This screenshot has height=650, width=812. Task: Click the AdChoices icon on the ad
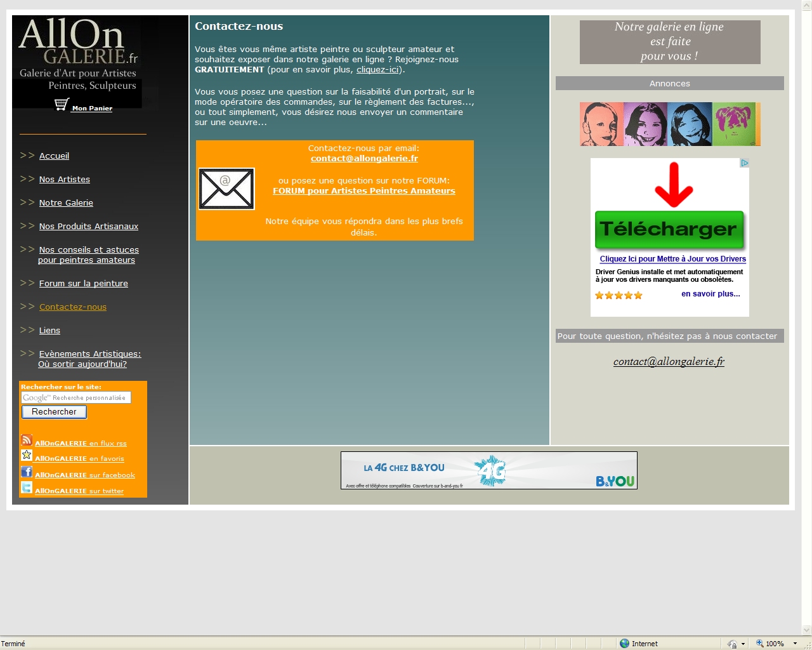click(745, 163)
